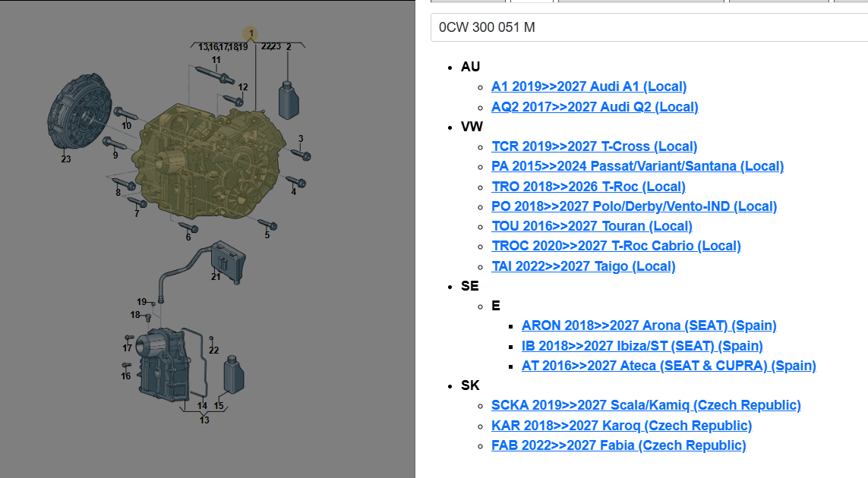Image resolution: width=868 pixels, height=478 pixels.
Task: Open the TOU 2016>>2027 Touran link
Action: (592, 226)
